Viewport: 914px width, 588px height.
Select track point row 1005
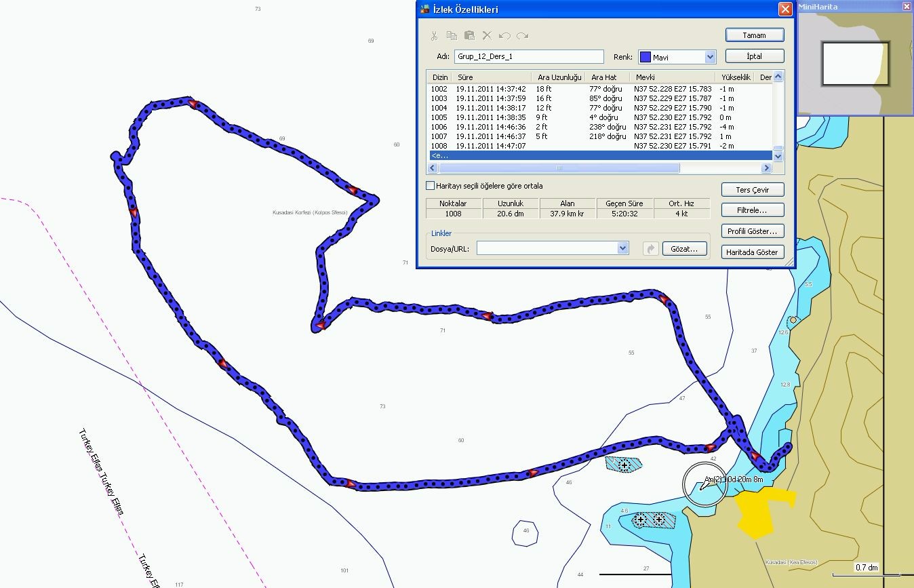(600, 117)
